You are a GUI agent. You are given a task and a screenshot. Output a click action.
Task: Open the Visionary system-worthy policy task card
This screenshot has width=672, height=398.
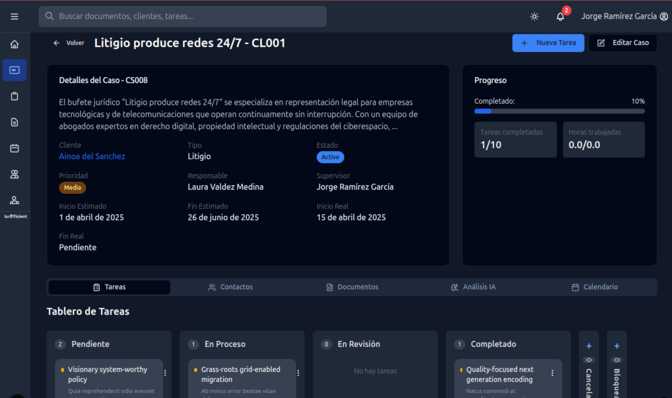[109, 378]
